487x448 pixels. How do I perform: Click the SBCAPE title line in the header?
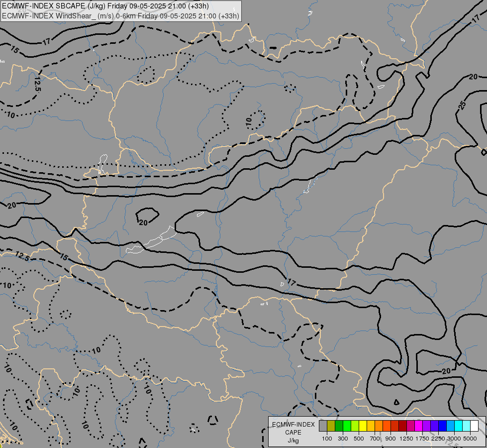(x=105, y=6)
